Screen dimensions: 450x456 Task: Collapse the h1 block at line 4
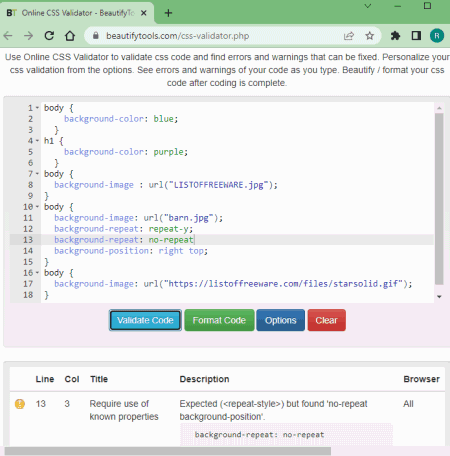tap(37, 141)
